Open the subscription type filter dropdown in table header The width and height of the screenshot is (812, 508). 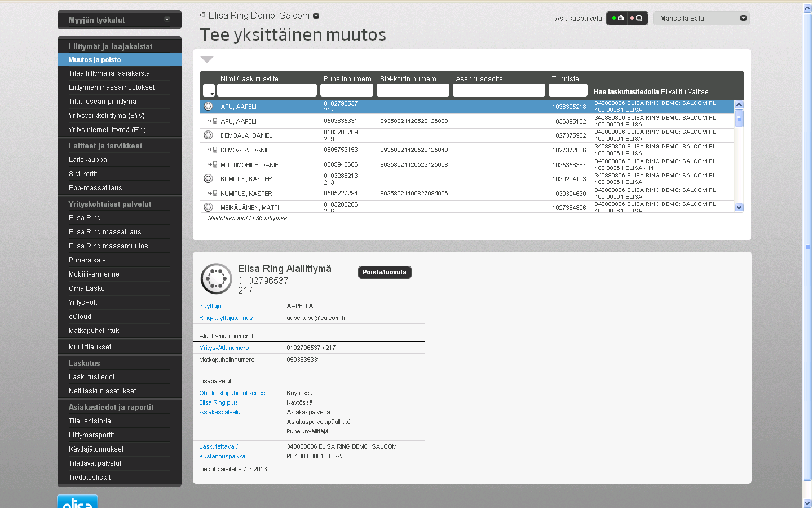click(x=209, y=90)
